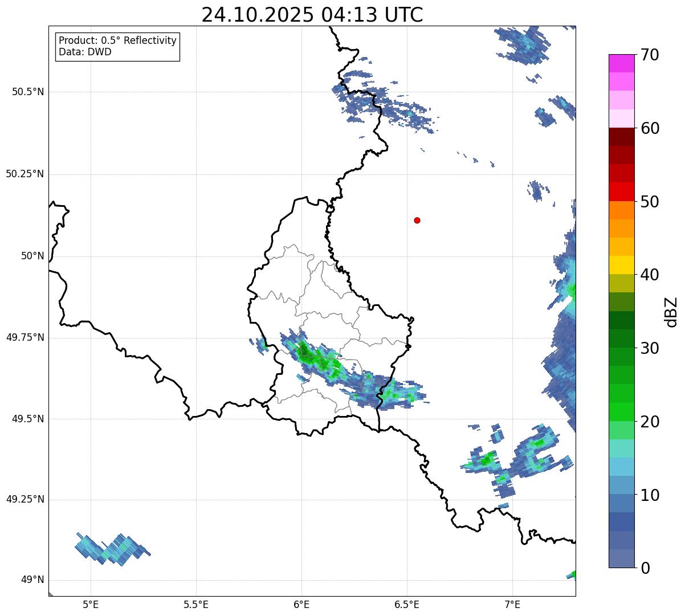The width and height of the screenshot is (685, 616).
Task: Click the zigzag echo near 5°E 49°N
Action: 112,549
